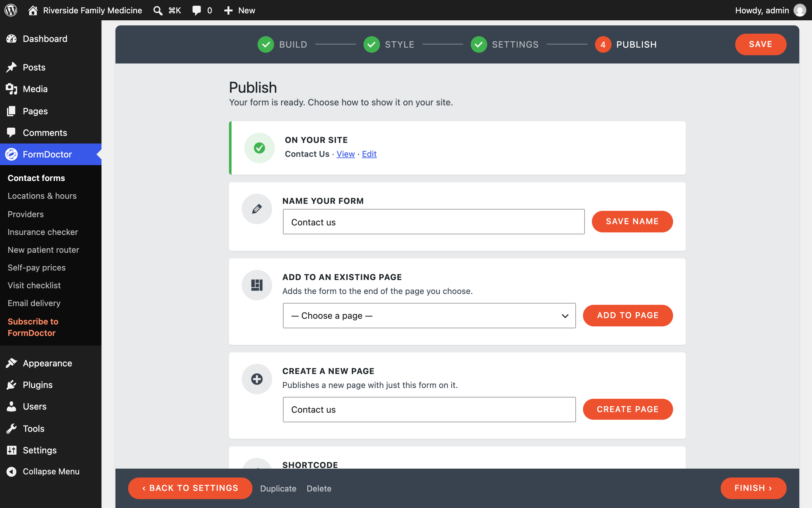
Task: Open the New patient router item
Action: (x=43, y=250)
